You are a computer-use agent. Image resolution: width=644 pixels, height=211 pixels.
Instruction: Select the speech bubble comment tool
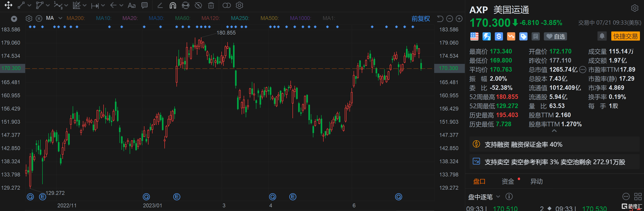click(x=144, y=5)
